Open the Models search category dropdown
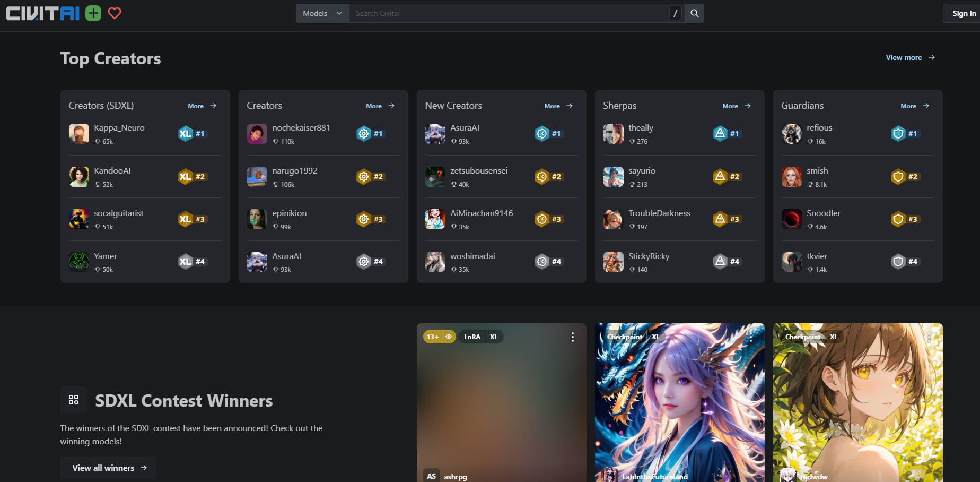The image size is (980, 482). (x=322, y=13)
